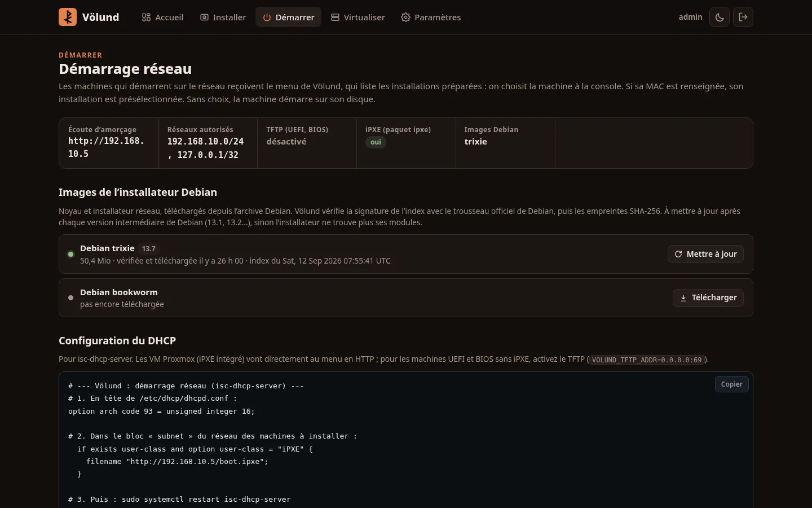Click the iPXE "oui" badge
Viewport: 812px width, 508px height.
point(376,142)
